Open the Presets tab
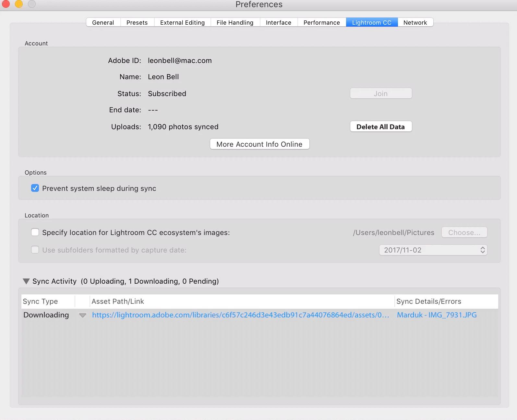This screenshot has width=517, height=420. click(x=137, y=22)
